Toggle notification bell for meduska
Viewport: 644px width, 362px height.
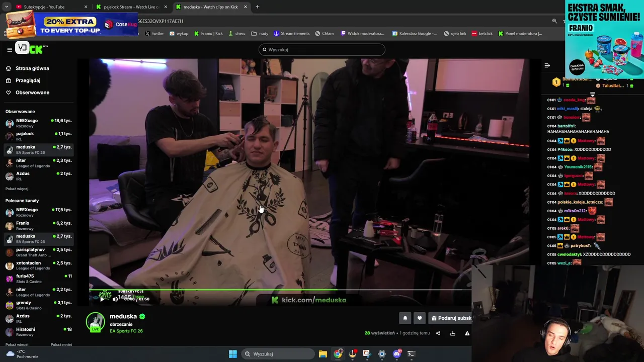[405, 318]
